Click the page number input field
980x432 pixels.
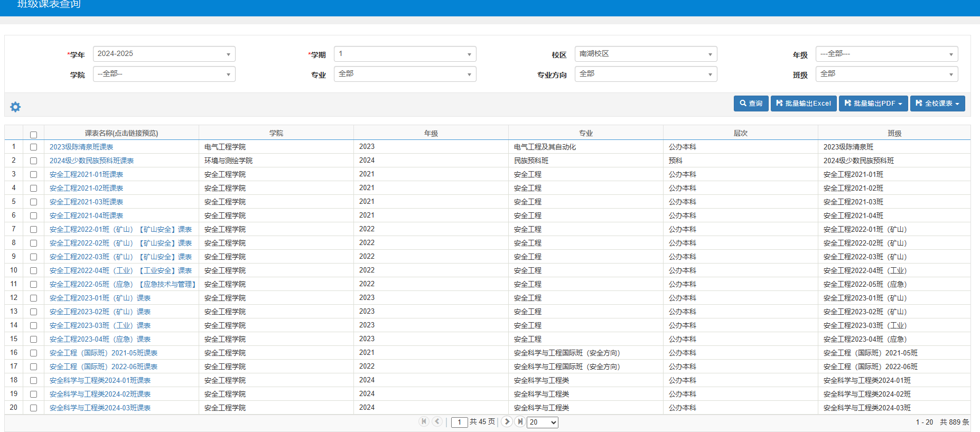tap(459, 422)
